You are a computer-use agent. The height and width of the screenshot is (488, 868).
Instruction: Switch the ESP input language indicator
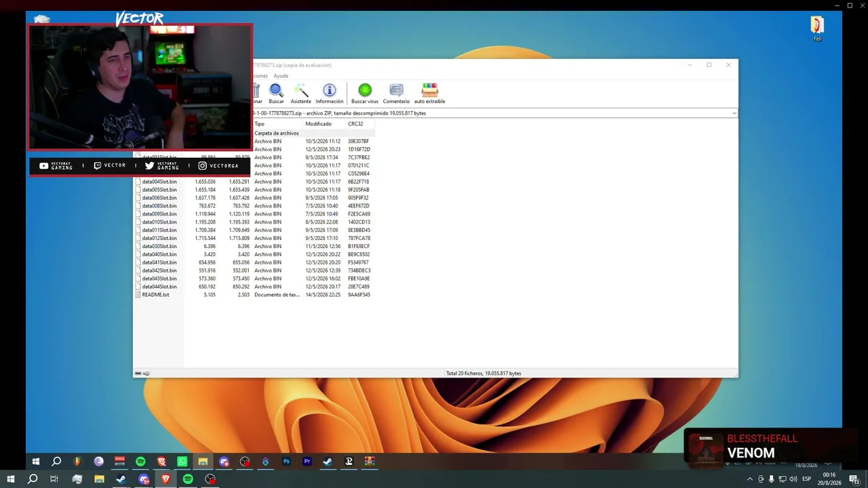coord(807,479)
